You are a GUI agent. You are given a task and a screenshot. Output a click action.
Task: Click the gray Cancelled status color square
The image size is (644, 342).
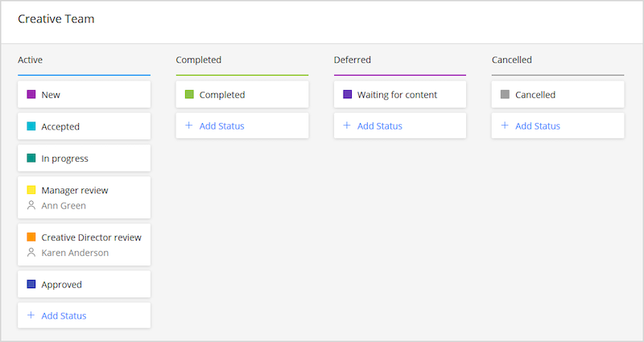click(x=506, y=94)
